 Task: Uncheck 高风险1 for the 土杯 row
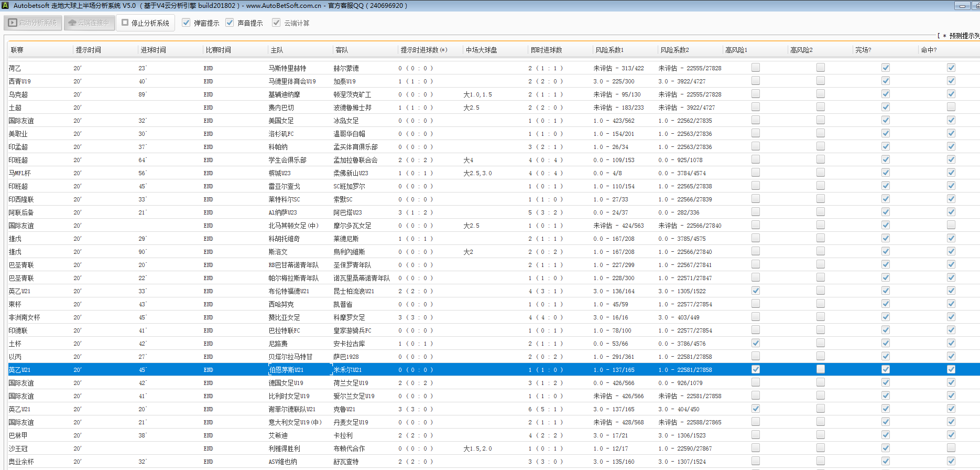755,343
